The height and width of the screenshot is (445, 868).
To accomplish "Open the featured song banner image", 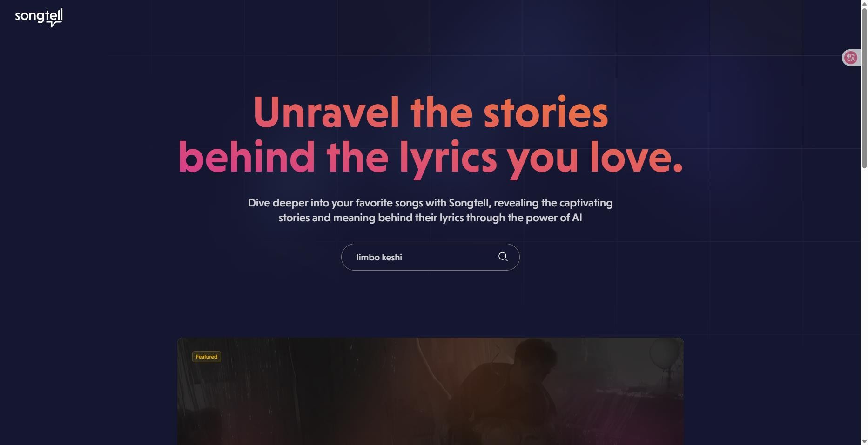I will click(430, 391).
